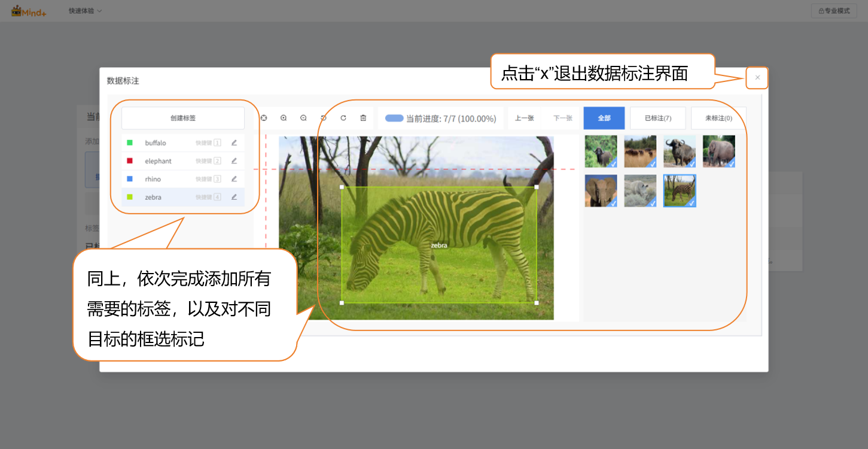
Task: Switch to the 全部 tab
Action: coord(604,119)
